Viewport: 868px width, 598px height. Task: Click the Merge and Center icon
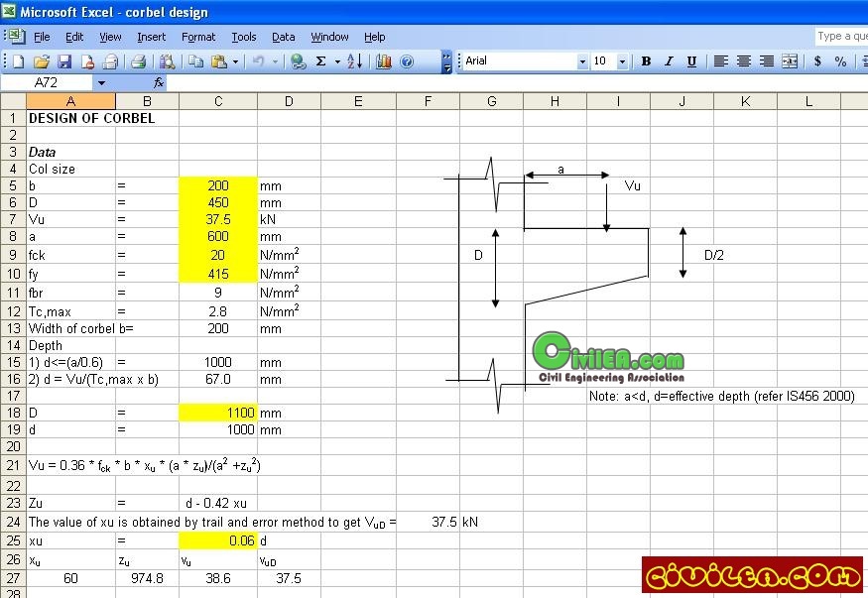pos(790,61)
